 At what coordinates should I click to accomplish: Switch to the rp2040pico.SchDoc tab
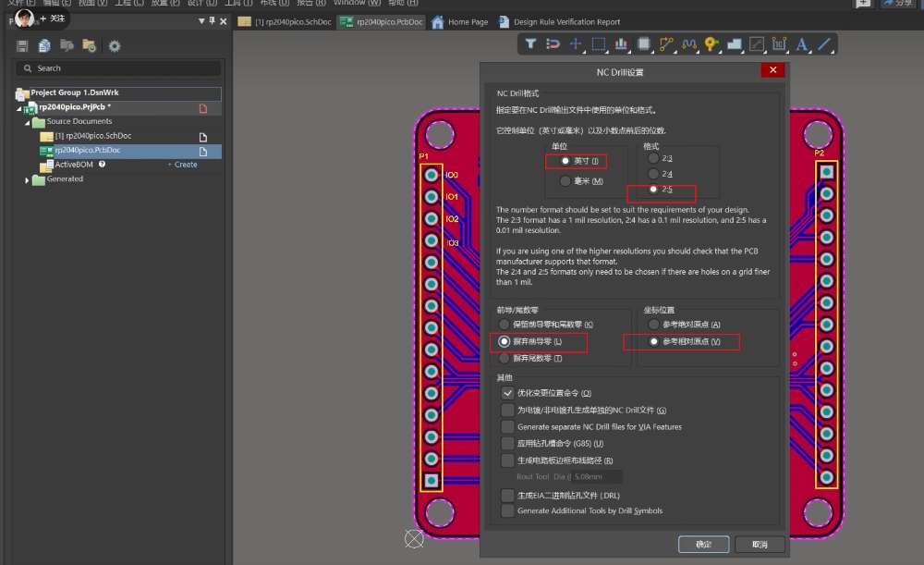pos(286,22)
